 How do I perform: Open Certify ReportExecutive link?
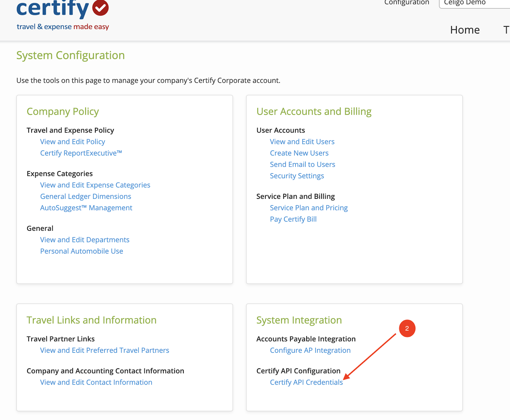point(81,153)
